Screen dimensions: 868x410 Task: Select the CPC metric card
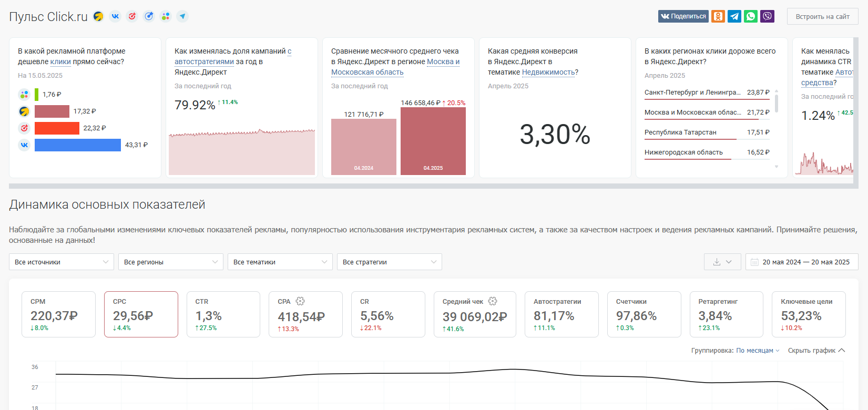pos(141,314)
